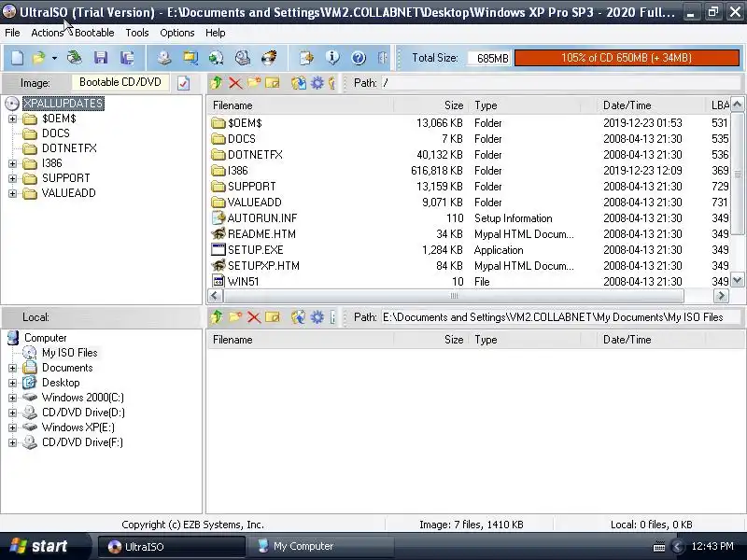The width and height of the screenshot is (747, 560).
Task: Click the image list scroll down arrow
Action: click(737, 280)
